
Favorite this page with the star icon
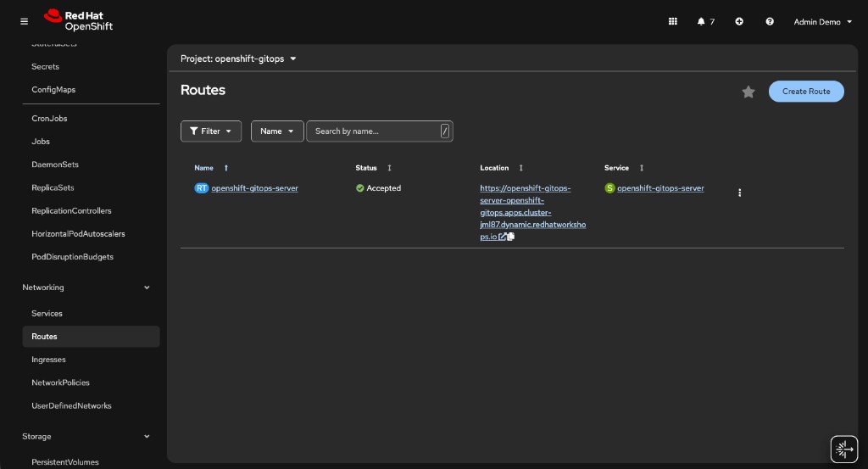748,92
